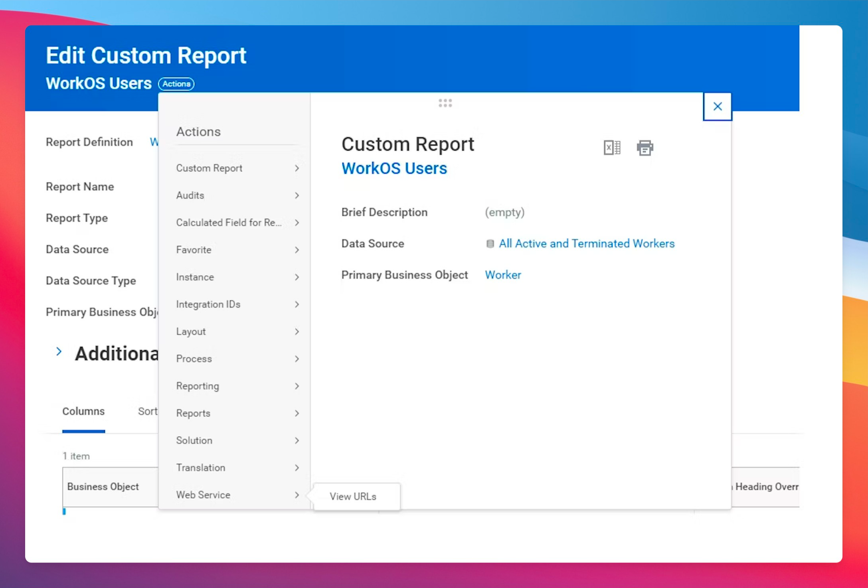Open All Active and Terminated Workers link
This screenshot has width=868, height=588.
(586, 244)
